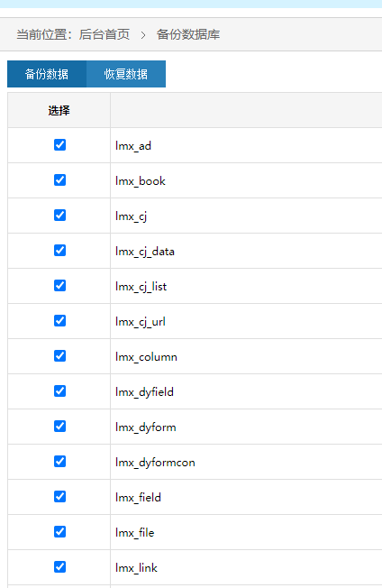Toggle checkbox for lmx_cj_list
Screen dimensions: 382x588
[x=60, y=285]
